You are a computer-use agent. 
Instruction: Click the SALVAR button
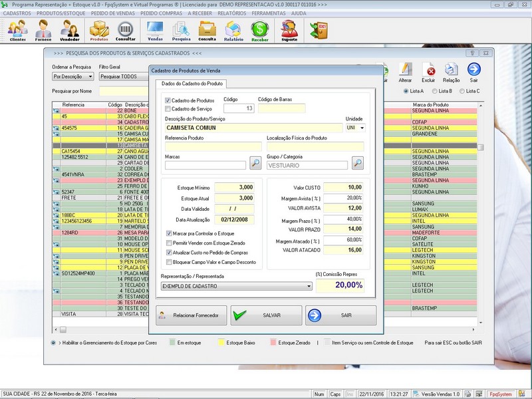pyautogui.click(x=265, y=315)
